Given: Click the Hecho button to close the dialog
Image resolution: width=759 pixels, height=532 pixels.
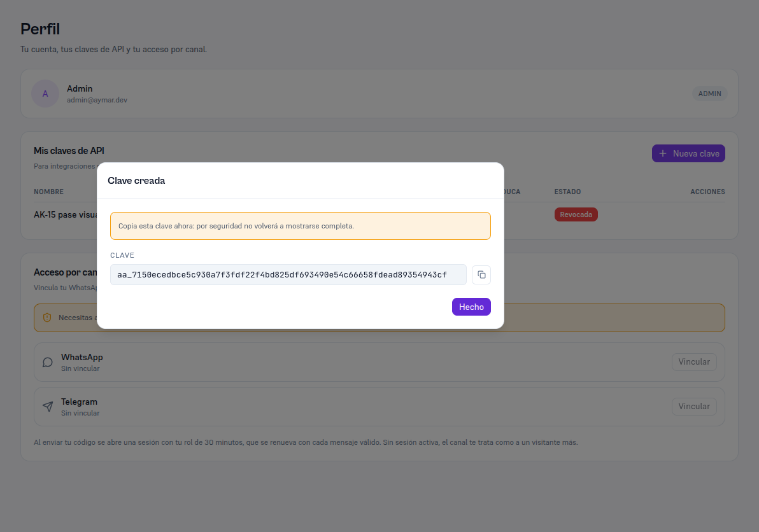Looking at the screenshot, I should [471, 307].
